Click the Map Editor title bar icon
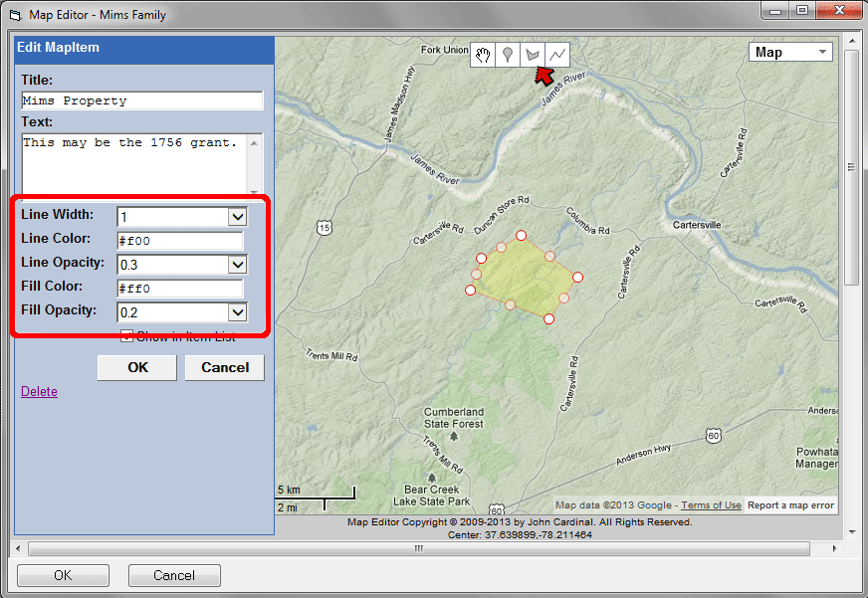This screenshot has height=598, width=868. coord(14,15)
